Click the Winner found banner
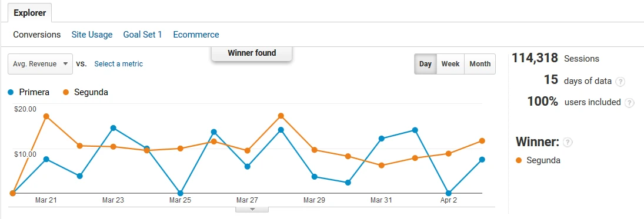Viewport: 644px width, 219px height. pos(252,53)
